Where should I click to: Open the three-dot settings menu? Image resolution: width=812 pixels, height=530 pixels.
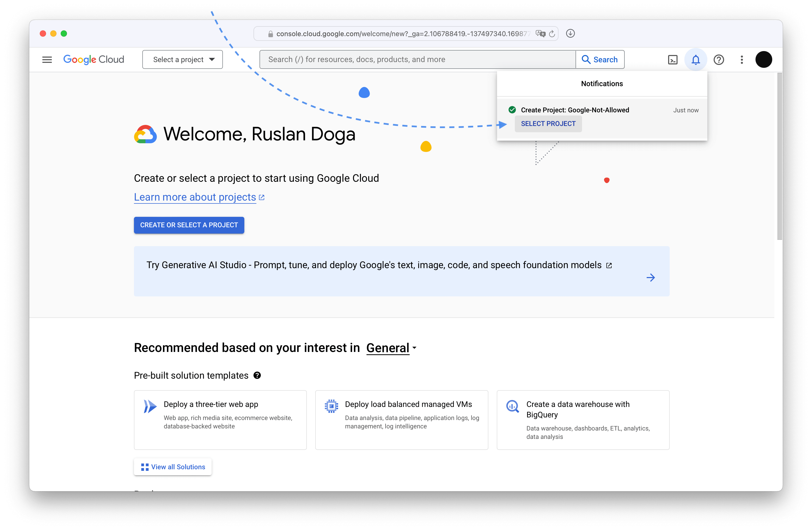741,60
